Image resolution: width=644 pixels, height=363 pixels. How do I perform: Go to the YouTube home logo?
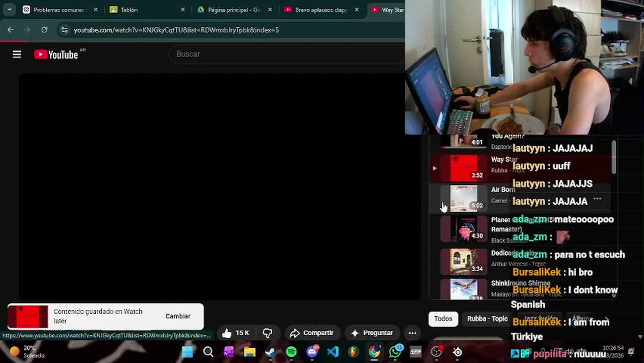tap(56, 54)
